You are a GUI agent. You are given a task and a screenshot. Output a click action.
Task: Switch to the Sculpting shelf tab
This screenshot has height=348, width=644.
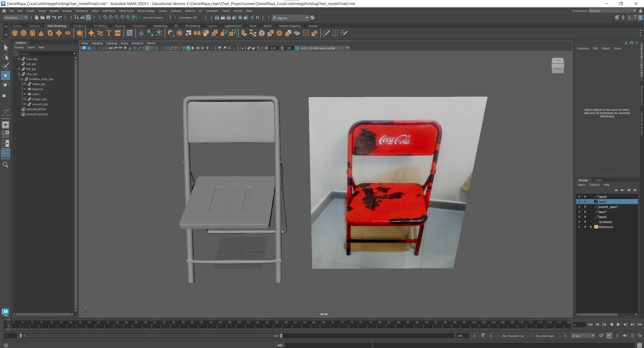[80, 26]
